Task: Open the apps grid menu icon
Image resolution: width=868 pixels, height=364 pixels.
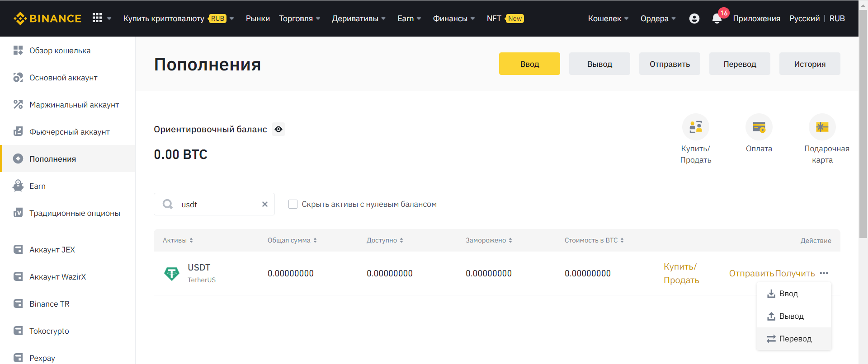Action: pyautogui.click(x=97, y=18)
